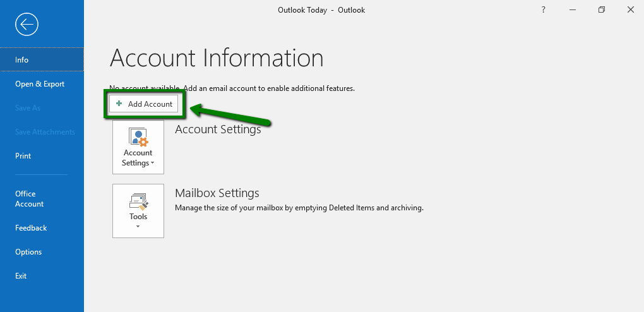
Task: Go to the Print section
Action: [x=23, y=156]
